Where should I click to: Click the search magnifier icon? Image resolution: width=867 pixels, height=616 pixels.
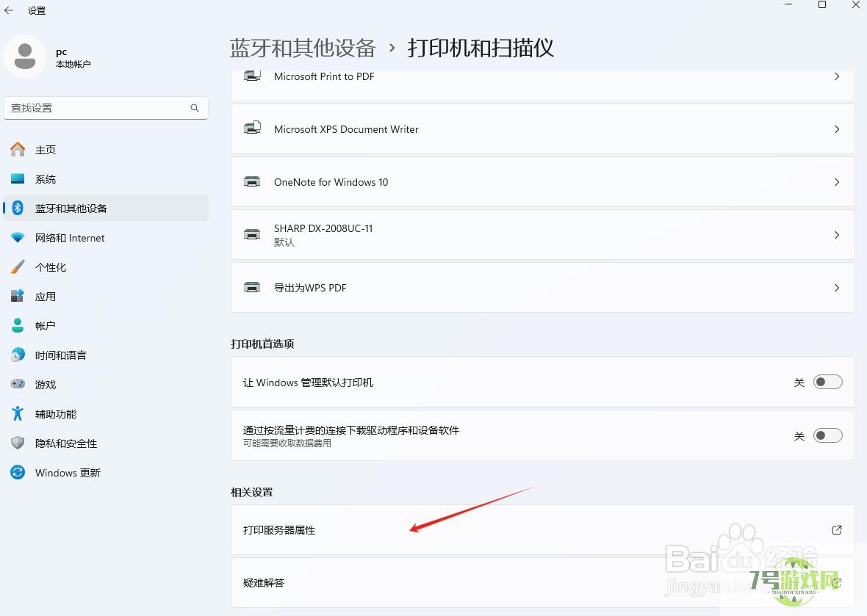tap(195, 108)
